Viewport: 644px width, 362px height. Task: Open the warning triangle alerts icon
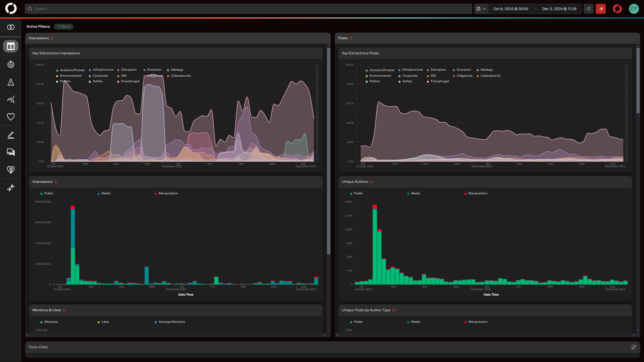[11, 82]
